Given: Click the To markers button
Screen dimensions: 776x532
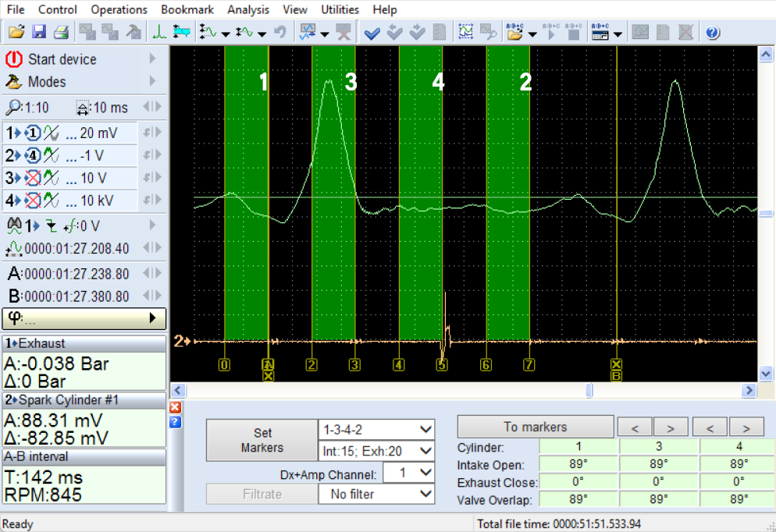Looking at the screenshot, I should pos(536,427).
